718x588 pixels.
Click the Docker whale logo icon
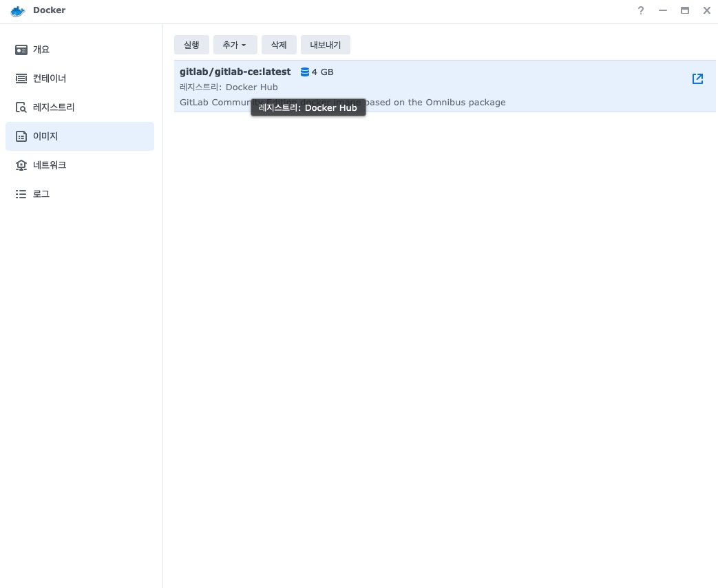point(17,11)
